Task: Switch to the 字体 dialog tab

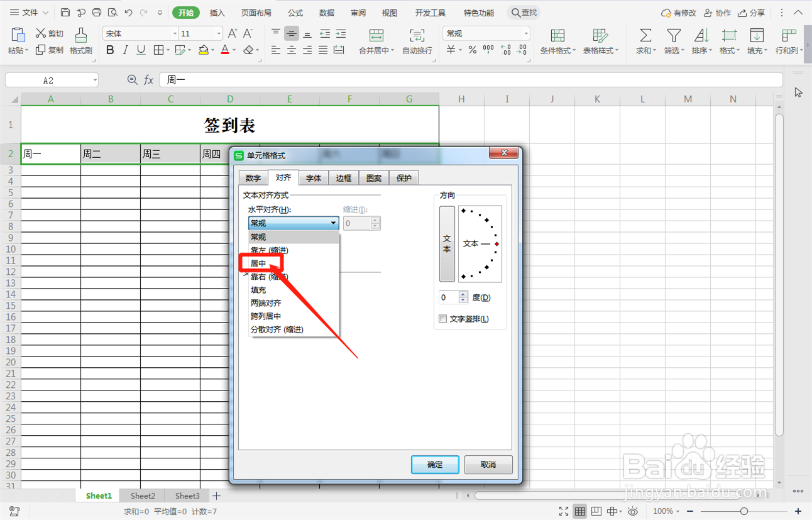Action: (313, 178)
